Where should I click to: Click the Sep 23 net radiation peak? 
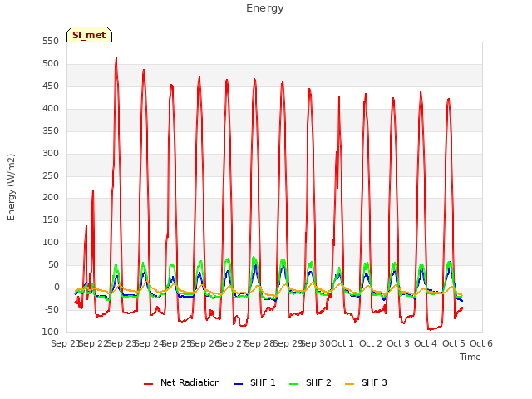pos(116,58)
